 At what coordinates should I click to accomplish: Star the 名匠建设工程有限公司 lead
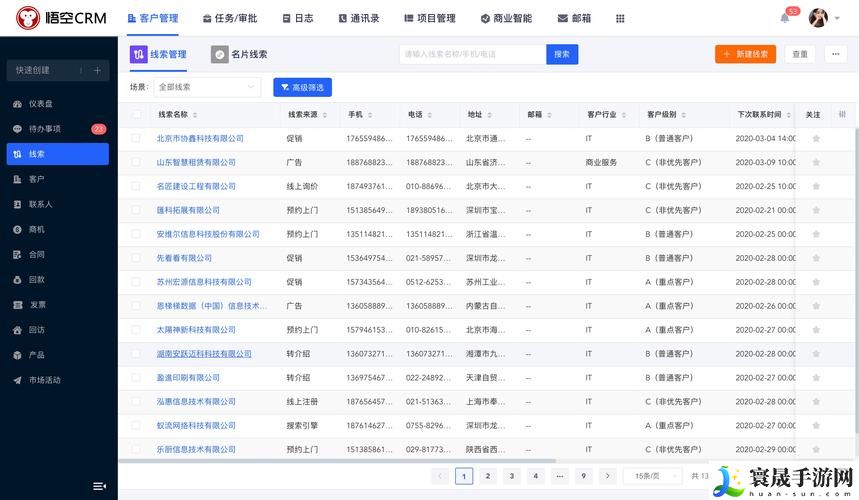pyautogui.click(x=816, y=186)
